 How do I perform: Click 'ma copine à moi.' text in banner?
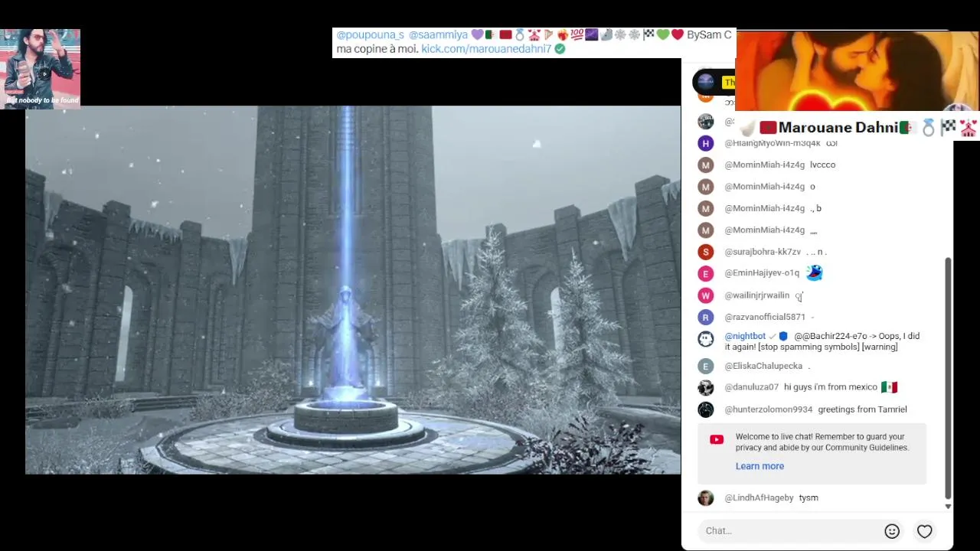pos(377,49)
